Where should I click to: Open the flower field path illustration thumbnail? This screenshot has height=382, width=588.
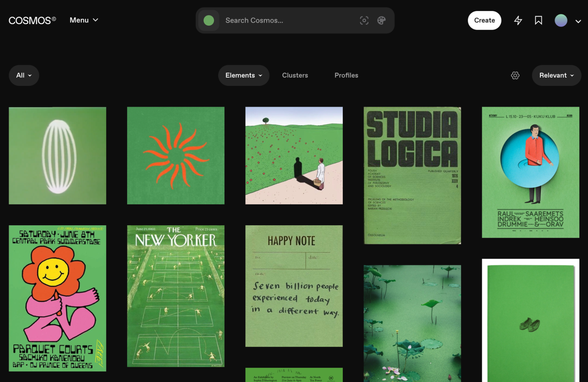tap(294, 156)
